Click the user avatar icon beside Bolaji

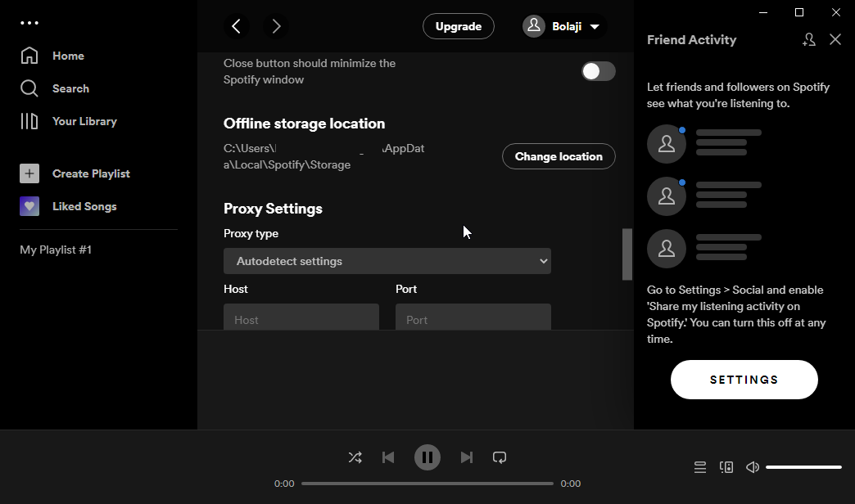(534, 26)
